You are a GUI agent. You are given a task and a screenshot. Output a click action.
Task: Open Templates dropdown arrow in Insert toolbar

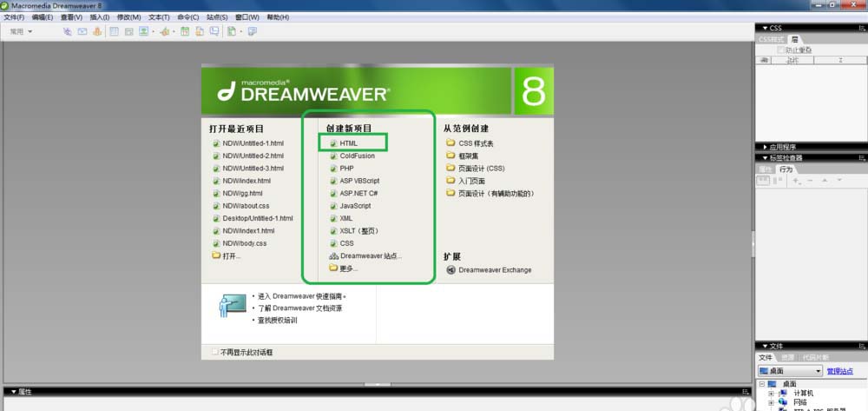[241, 31]
